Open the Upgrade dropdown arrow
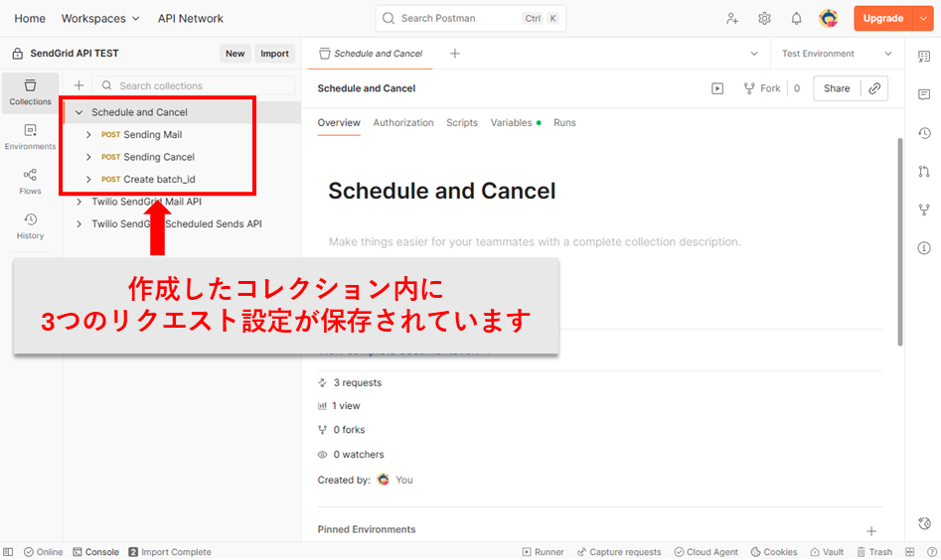The width and height of the screenshot is (941, 560). tap(923, 19)
